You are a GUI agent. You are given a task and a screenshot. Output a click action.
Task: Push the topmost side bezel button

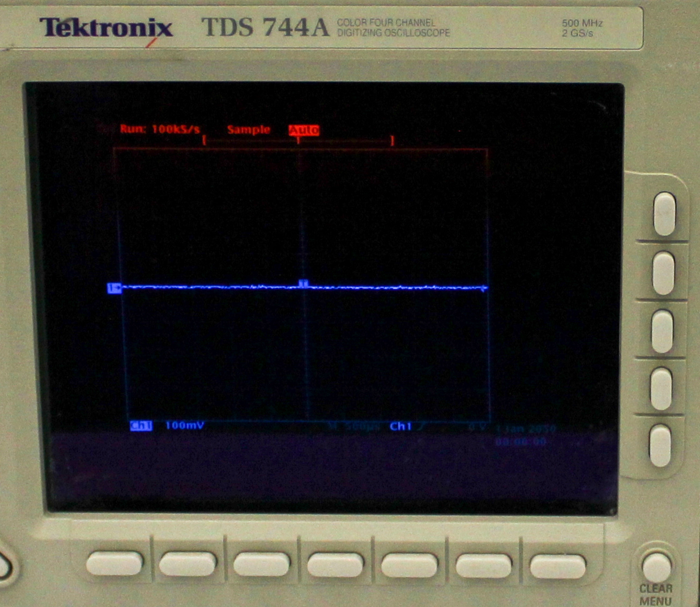[664, 214]
